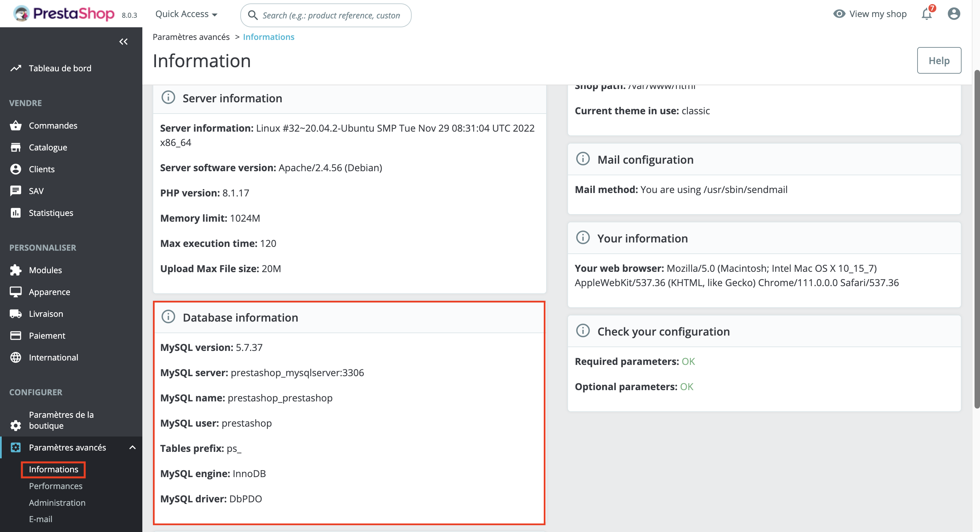Screen dimensions: 980x532
Task: Click the Help button
Action: point(939,60)
